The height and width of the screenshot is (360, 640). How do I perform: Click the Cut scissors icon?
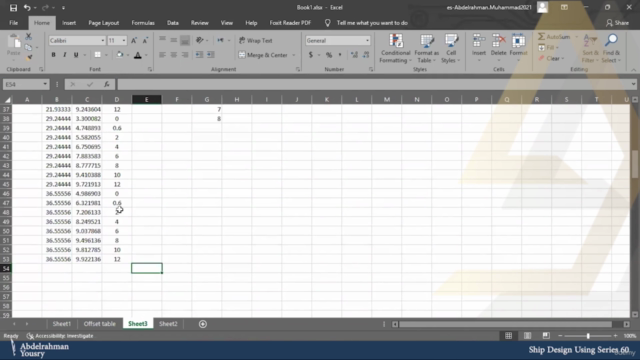pyautogui.click(x=29, y=37)
